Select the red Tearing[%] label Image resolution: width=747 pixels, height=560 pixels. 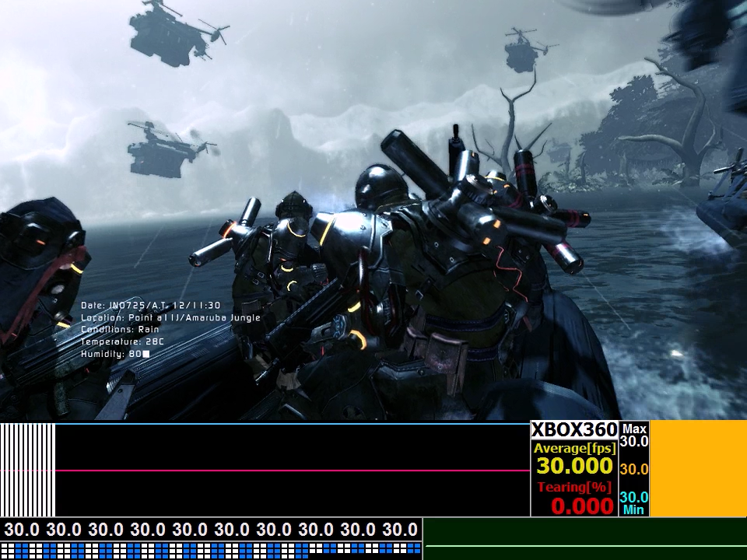tap(574, 487)
